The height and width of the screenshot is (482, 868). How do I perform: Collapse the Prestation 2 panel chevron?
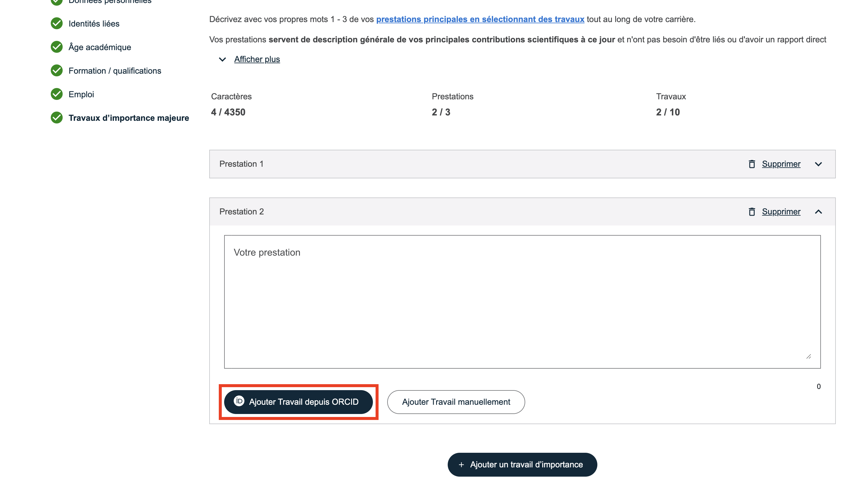coord(818,212)
